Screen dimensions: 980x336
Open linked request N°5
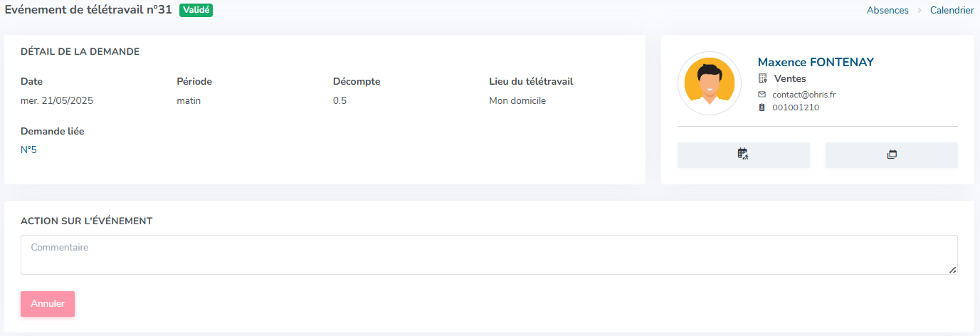click(x=28, y=149)
